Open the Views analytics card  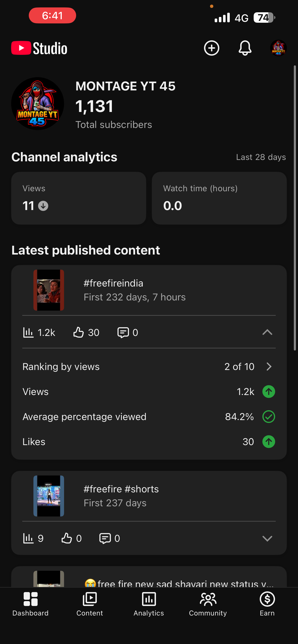[79, 198]
